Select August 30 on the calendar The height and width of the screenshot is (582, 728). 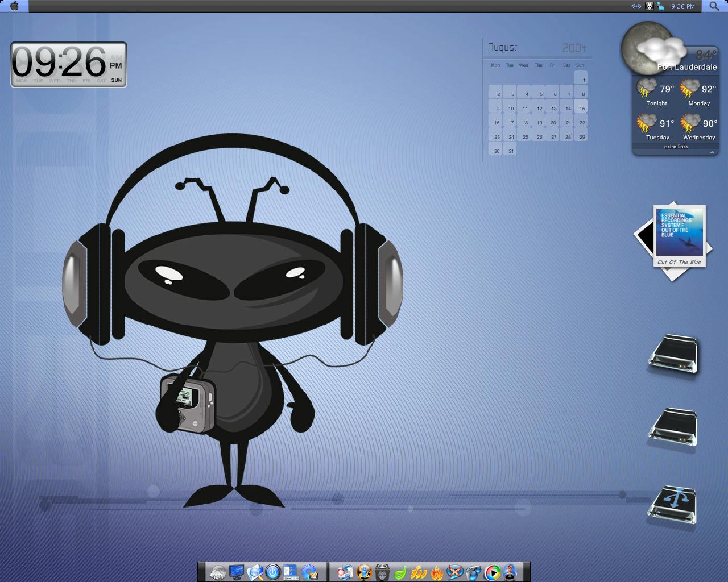tap(495, 149)
